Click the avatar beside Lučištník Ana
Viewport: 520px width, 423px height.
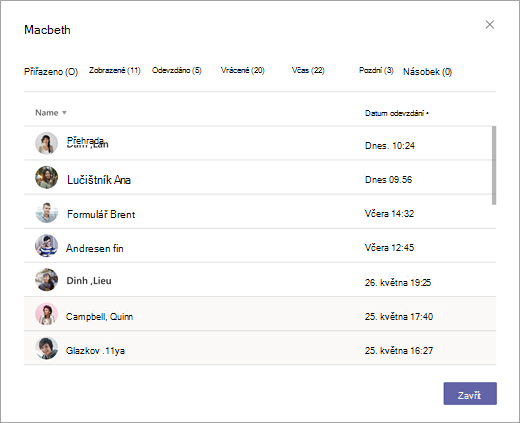46,177
